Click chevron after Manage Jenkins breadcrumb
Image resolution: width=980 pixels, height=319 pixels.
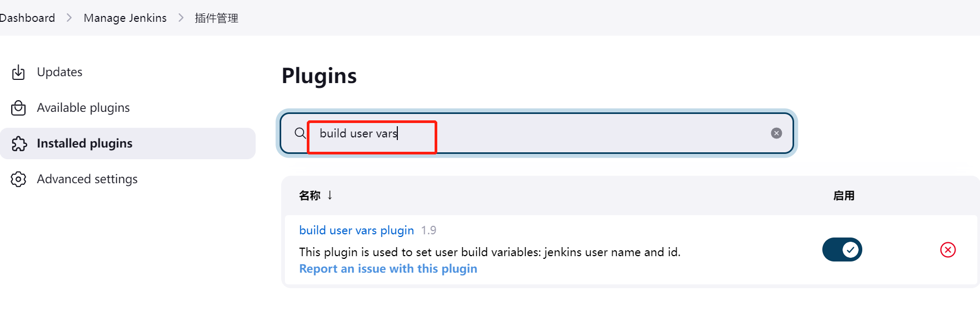181,18
